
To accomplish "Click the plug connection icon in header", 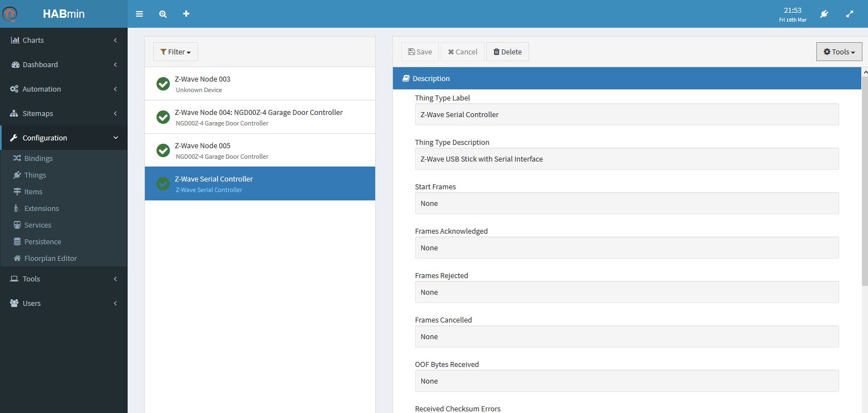I will [824, 14].
